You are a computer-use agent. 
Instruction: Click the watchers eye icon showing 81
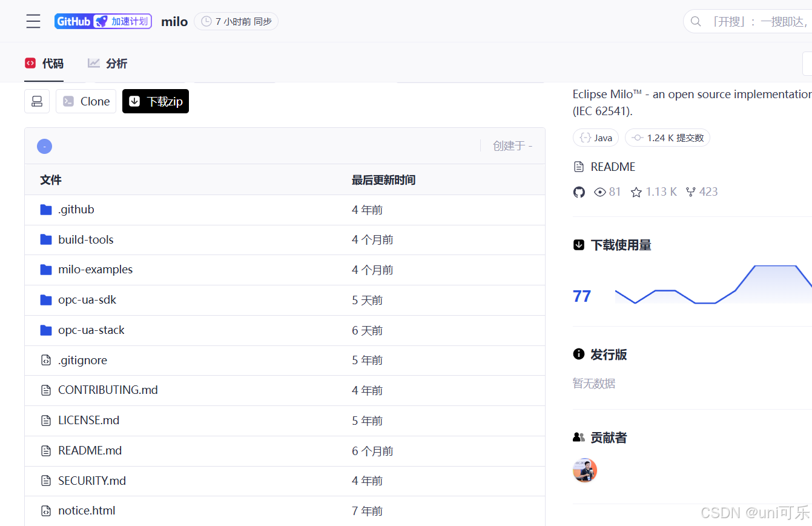pos(601,191)
